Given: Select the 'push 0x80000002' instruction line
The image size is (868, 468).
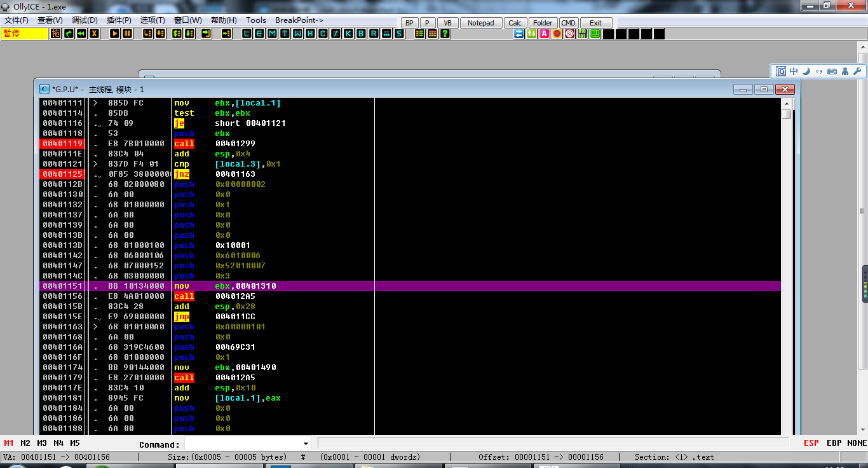Looking at the screenshot, I should pos(410,184).
